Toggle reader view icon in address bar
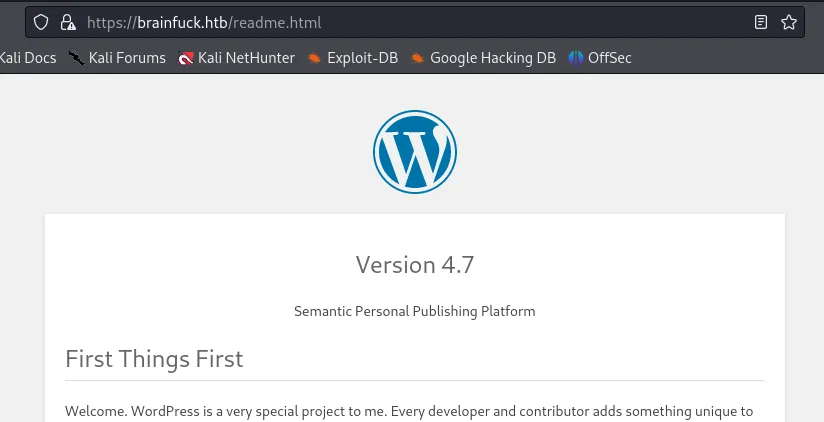 (x=760, y=22)
